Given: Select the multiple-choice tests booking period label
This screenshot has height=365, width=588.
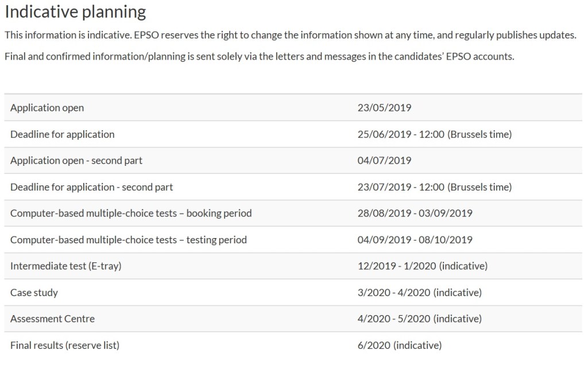Looking at the screenshot, I should click(131, 213).
